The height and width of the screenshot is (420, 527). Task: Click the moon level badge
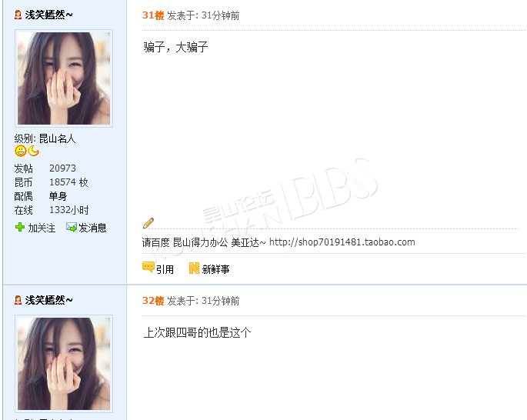(33, 152)
